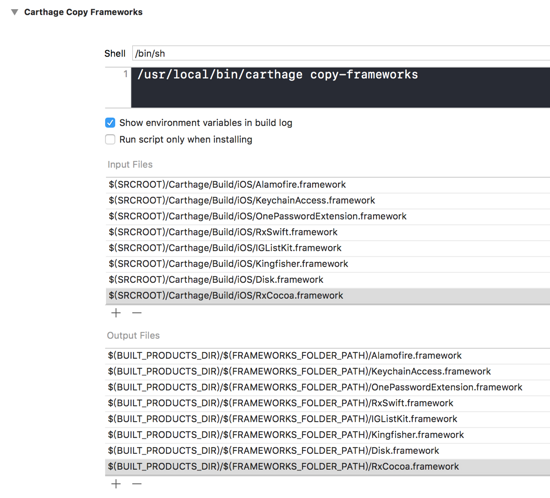Image resolution: width=550 pixels, height=498 pixels.
Task: Select Kingfisher.framework input file row
Action: coord(328,264)
